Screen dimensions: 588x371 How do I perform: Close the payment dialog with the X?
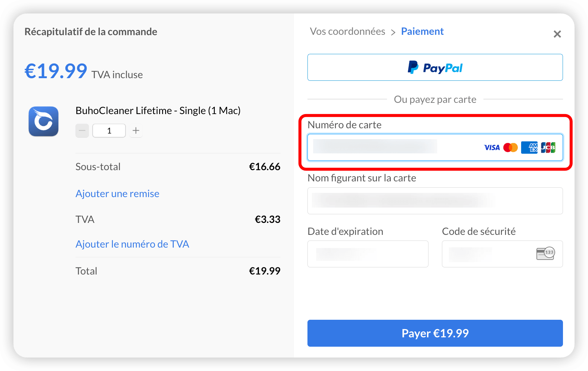point(557,34)
